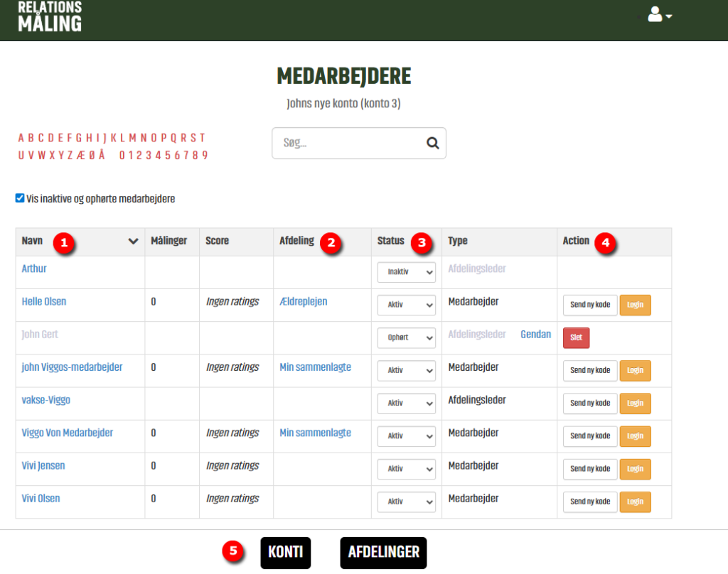Go to the AFDELINGER page

383,553
